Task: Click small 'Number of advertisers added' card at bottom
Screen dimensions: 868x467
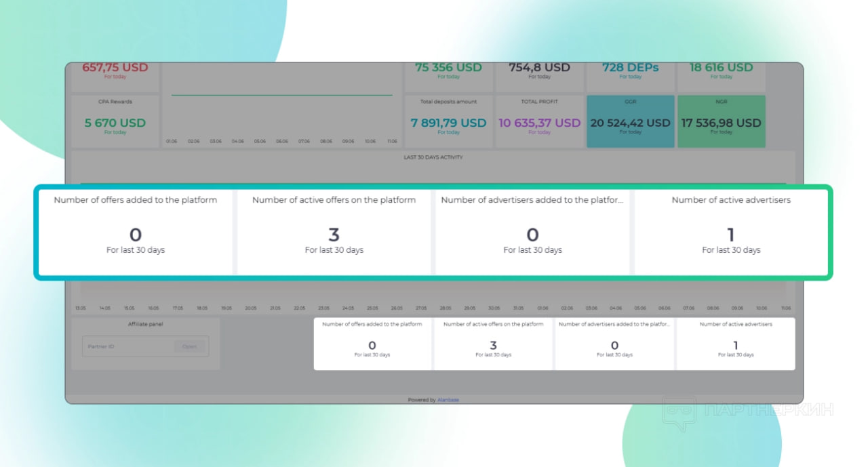Action: [x=614, y=344]
